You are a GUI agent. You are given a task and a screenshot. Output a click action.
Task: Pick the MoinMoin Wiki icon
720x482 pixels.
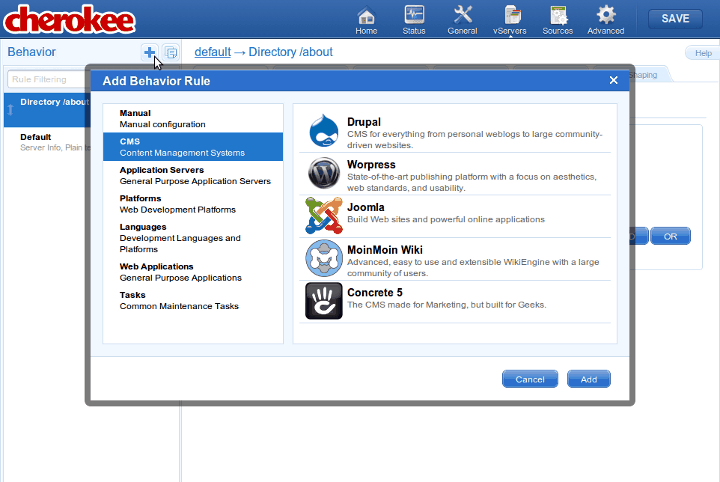(325, 258)
